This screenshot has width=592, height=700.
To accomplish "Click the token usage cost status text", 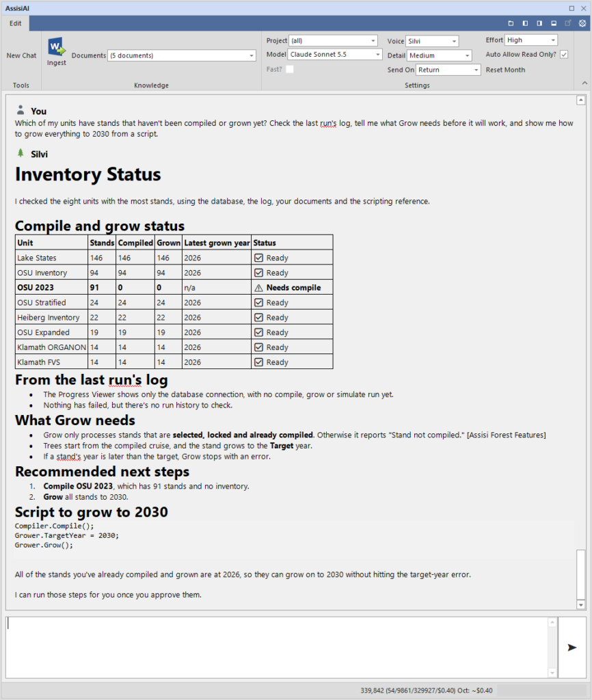I will [x=427, y=690].
